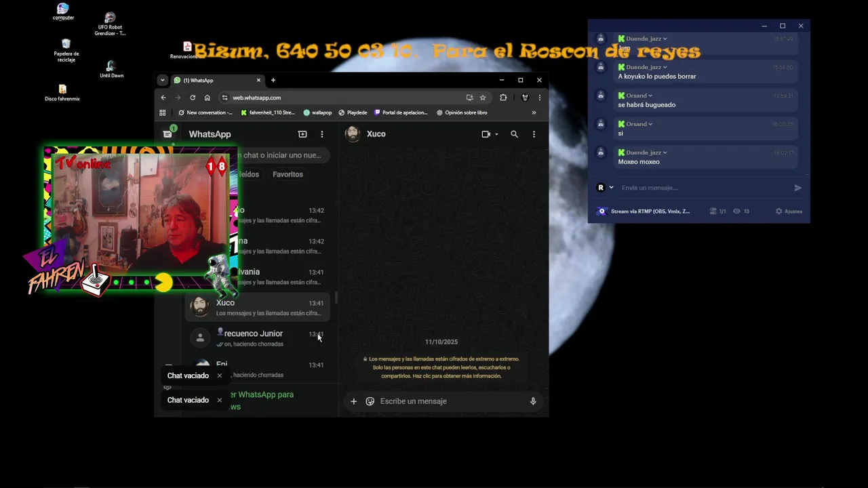Click the viewers eye count 13
This screenshot has width=868, height=488.
(741, 211)
